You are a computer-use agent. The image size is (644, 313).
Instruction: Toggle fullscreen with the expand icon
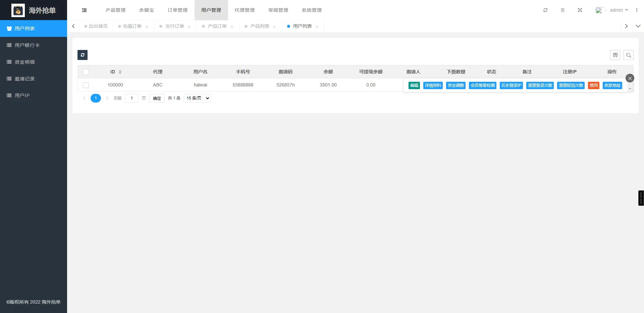pyautogui.click(x=580, y=10)
